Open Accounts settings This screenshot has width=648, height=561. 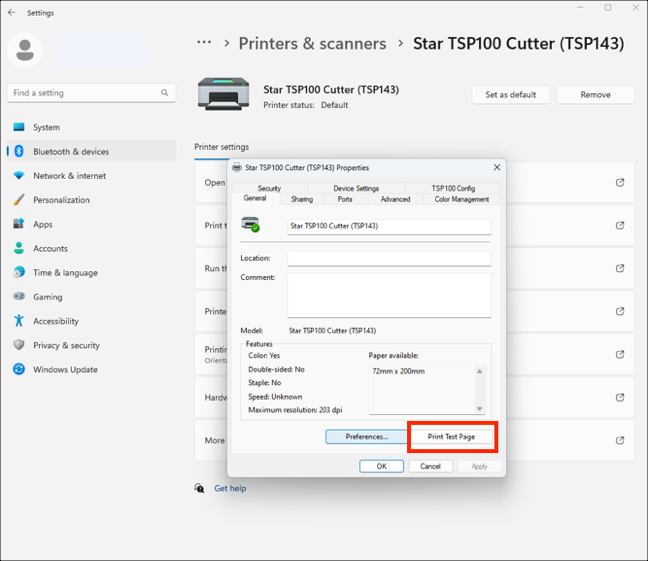92,248
